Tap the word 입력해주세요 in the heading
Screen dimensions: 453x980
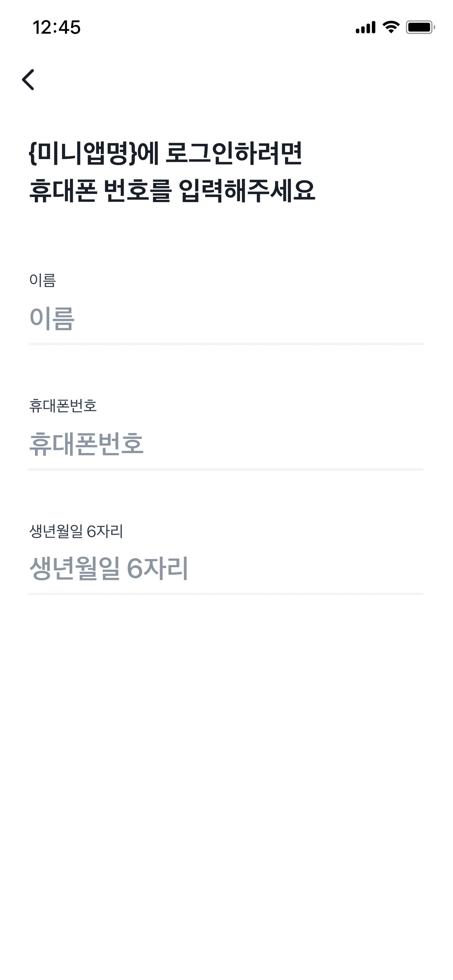[x=247, y=190]
